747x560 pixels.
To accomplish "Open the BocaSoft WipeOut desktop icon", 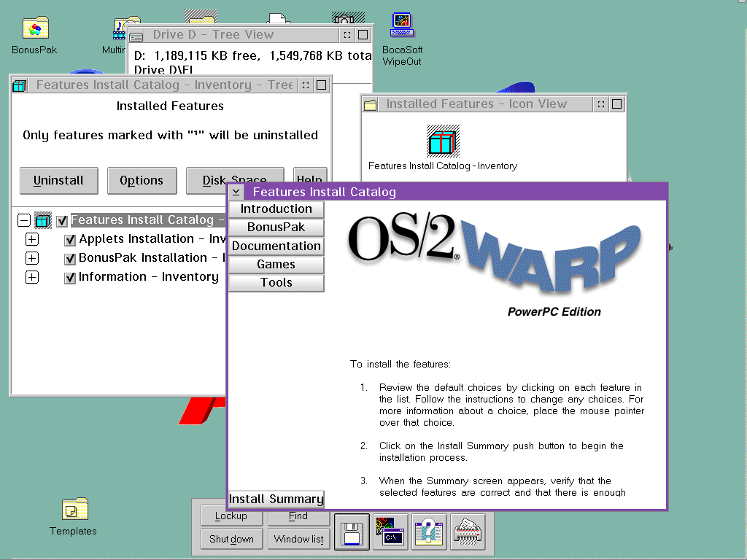I will coord(402,26).
